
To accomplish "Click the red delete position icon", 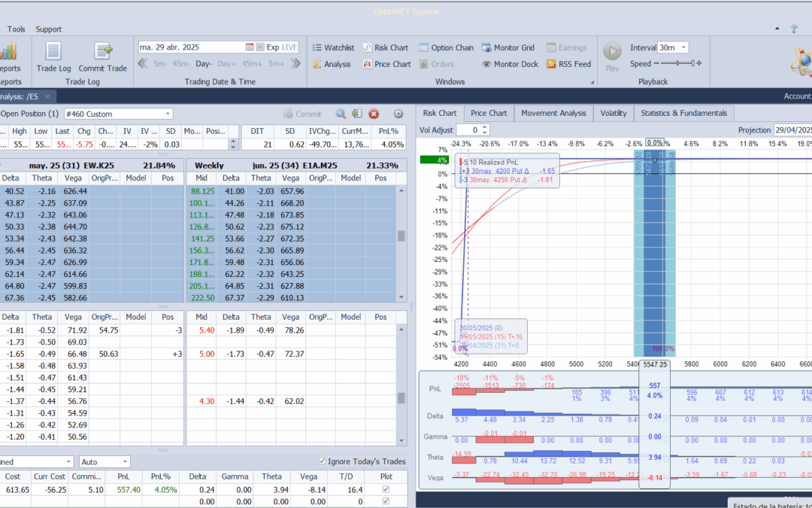I will (x=374, y=114).
